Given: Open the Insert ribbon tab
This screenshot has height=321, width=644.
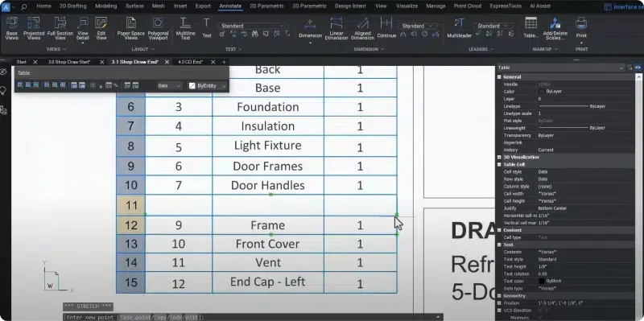Looking at the screenshot, I should tap(180, 6).
